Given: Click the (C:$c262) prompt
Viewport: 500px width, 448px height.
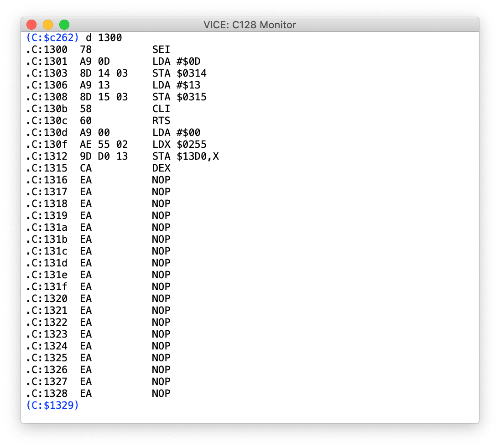Looking at the screenshot, I should pos(52,37).
